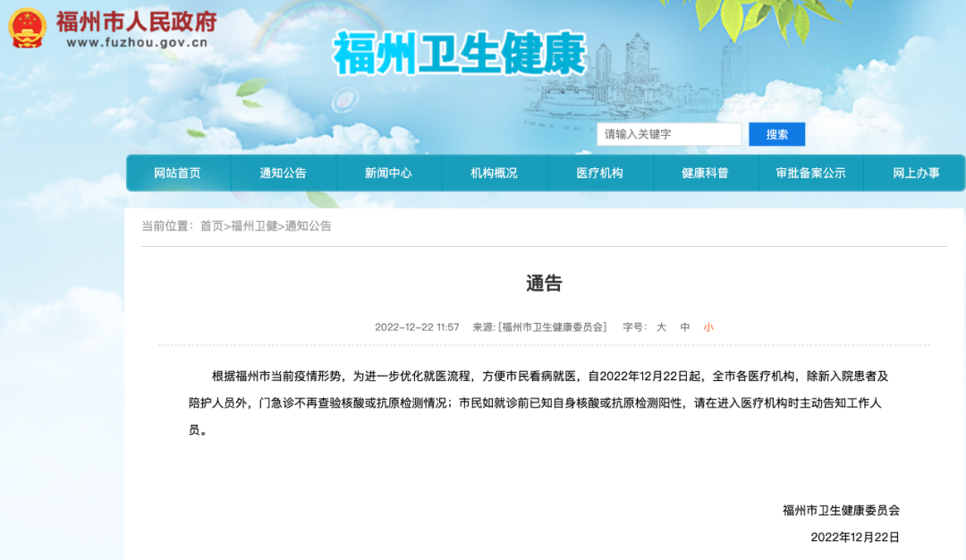
Task: Open 通知公告 from the breadcrumb trail
Action: point(308,226)
